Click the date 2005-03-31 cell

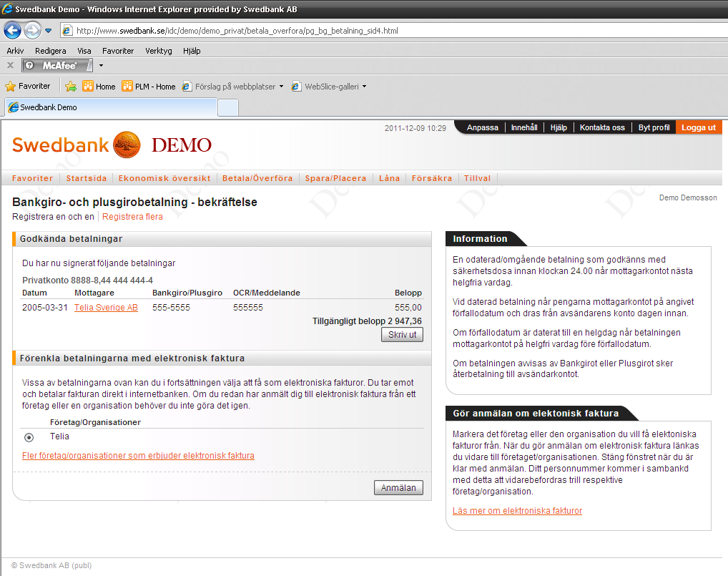coord(44,308)
